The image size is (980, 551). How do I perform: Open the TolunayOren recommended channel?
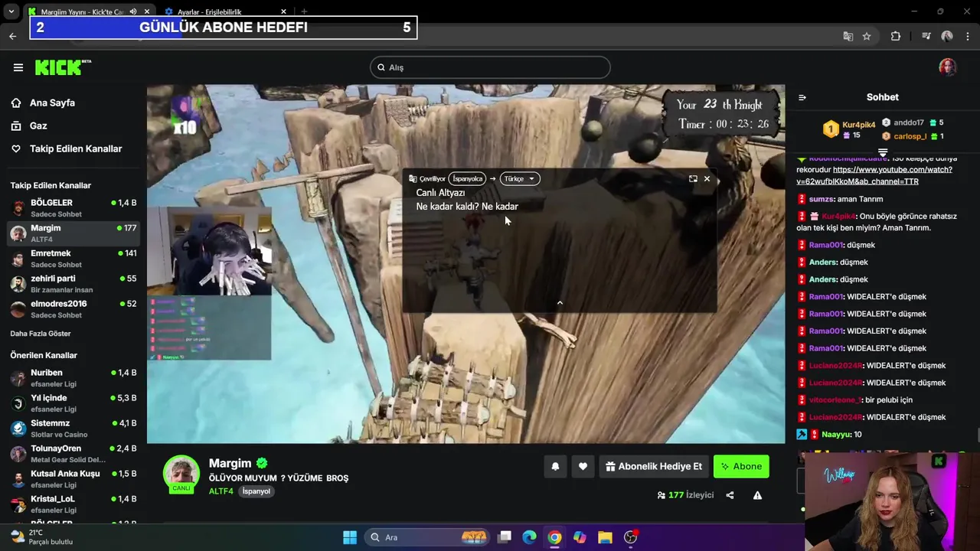pyautogui.click(x=73, y=454)
